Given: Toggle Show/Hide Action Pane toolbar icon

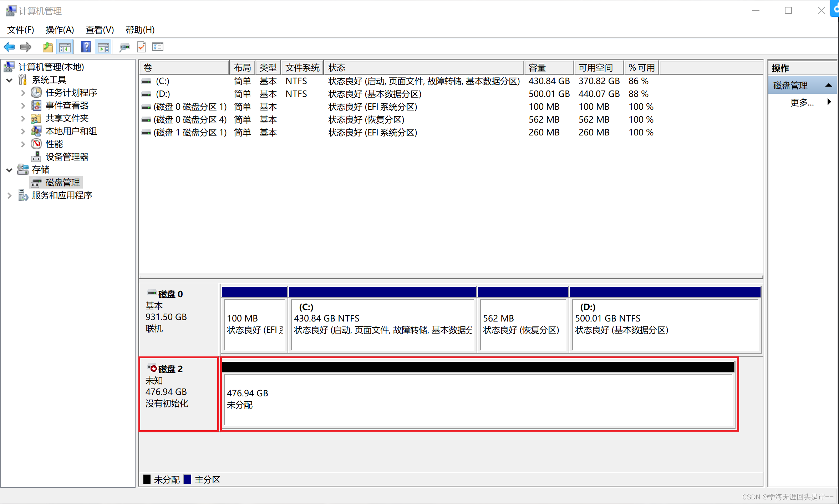Looking at the screenshot, I should (x=103, y=47).
